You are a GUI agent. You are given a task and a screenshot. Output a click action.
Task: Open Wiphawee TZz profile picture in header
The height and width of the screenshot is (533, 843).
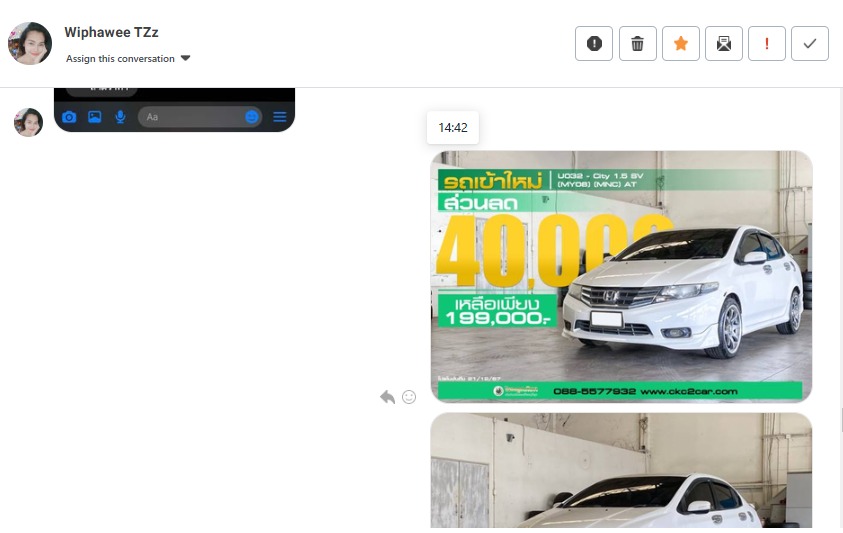coord(30,43)
